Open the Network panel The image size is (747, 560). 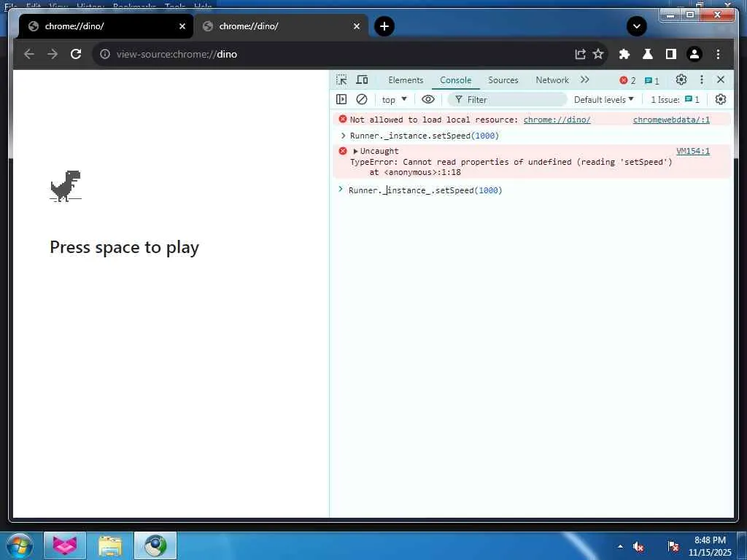point(552,80)
